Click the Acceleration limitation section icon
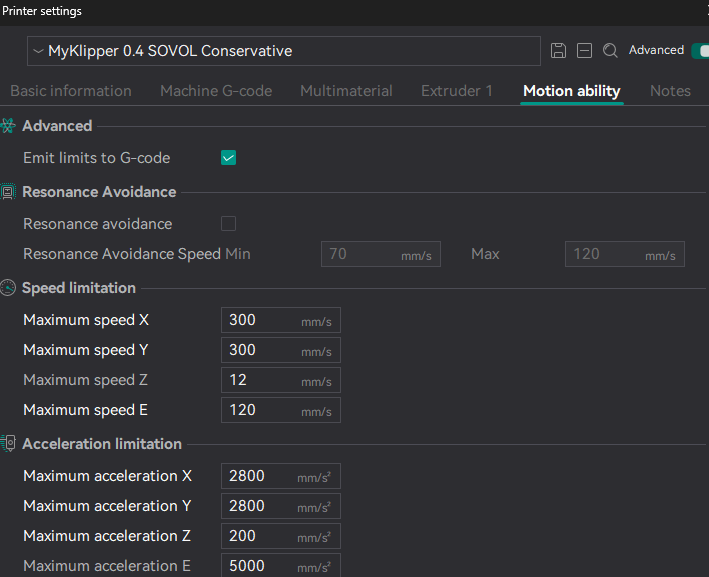The height and width of the screenshot is (577, 709). point(8,444)
